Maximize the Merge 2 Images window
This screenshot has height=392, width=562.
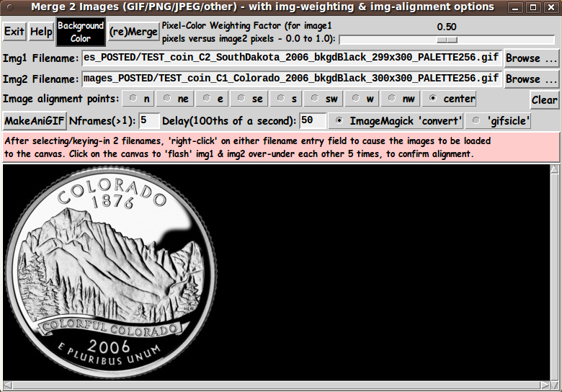coord(533,7)
